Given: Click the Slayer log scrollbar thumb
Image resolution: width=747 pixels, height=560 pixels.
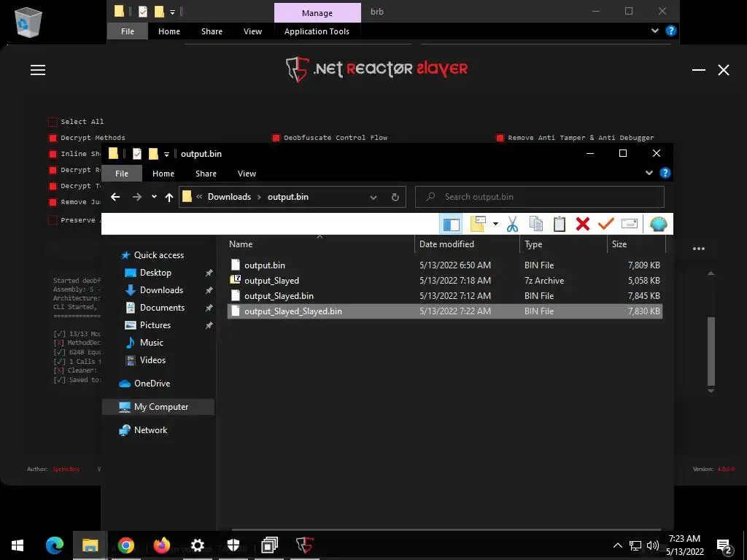Looking at the screenshot, I should 711,351.
